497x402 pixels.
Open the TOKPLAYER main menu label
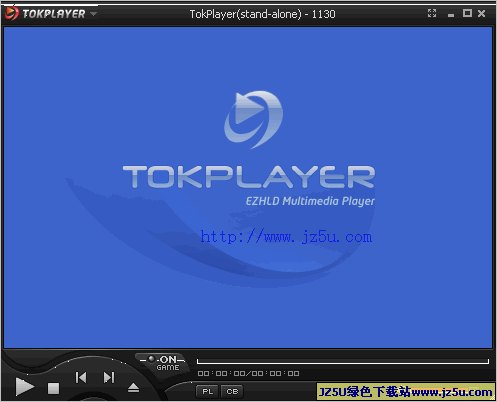pos(54,14)
